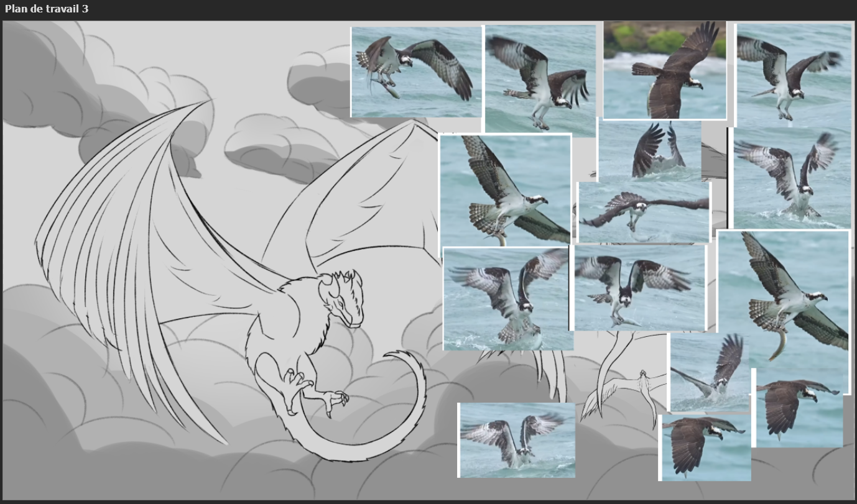Screen dimensions: 857x504
Task: Select the osprey photo with green foliage background
Action: coord(664,70)
